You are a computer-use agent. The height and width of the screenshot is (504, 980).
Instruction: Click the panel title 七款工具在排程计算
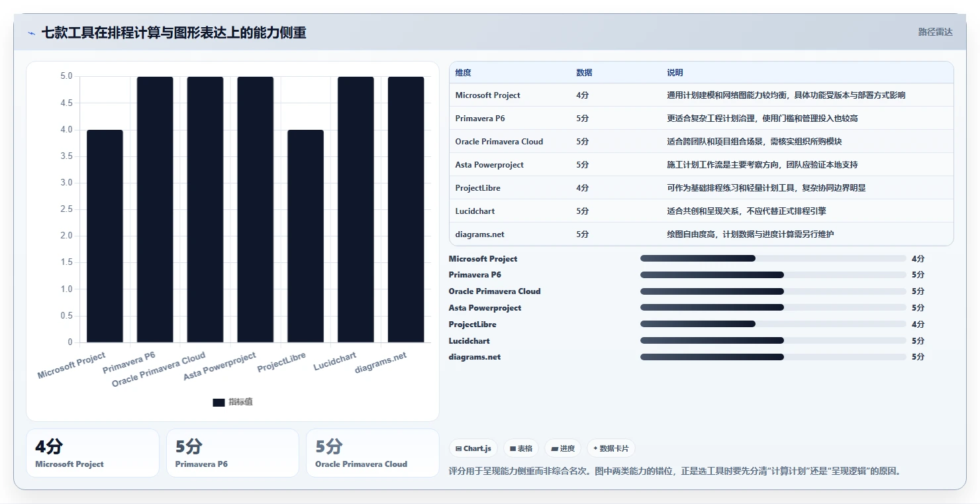[173, 32]
